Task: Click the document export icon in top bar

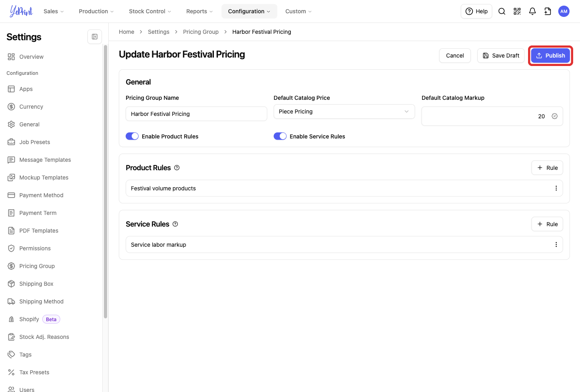Action: 548,11
